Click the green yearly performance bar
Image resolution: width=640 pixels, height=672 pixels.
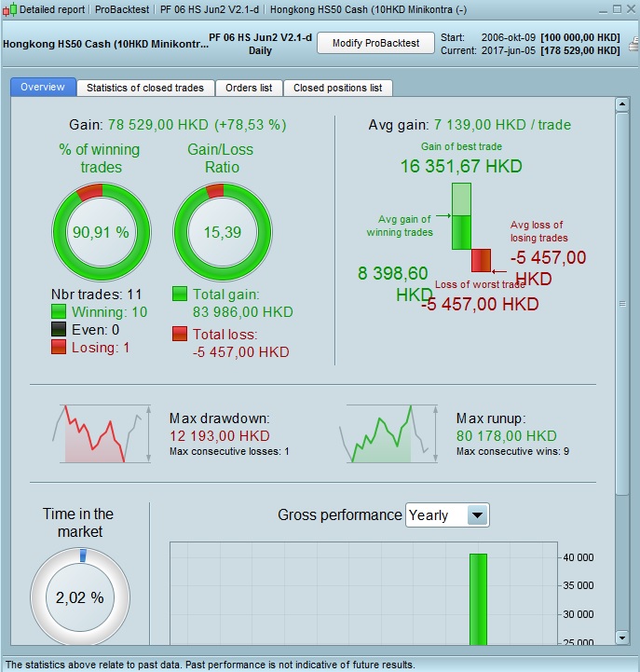coord(478,599)
